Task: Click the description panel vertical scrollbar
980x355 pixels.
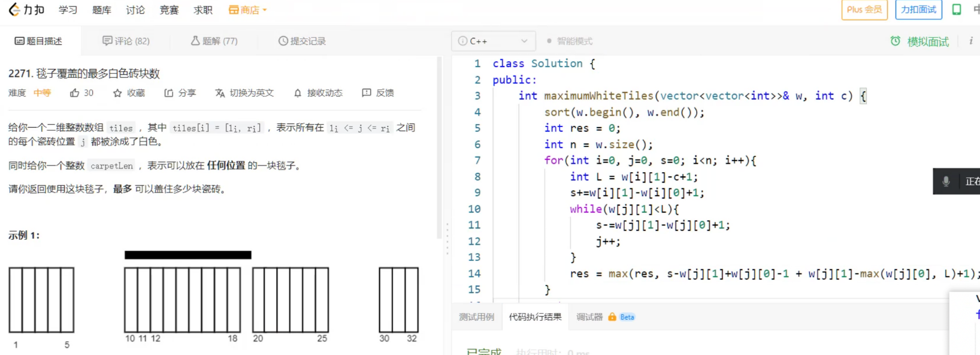Action: (x=439, y=147)
